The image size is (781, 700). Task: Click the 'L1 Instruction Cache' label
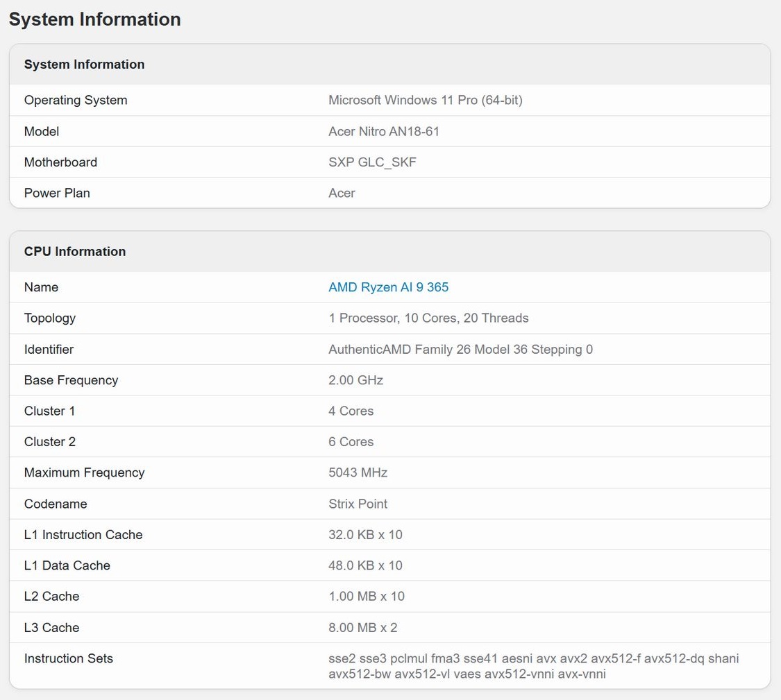[83, 535]
